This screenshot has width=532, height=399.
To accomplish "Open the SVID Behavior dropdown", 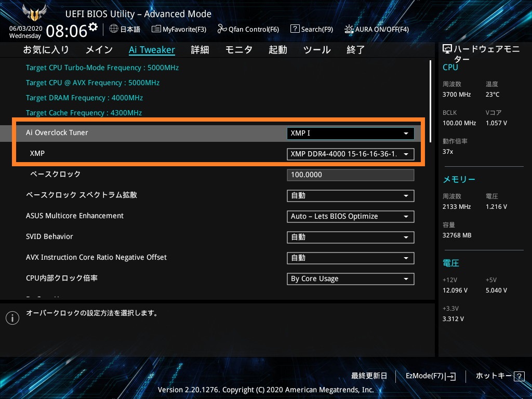I will pos(350,237).
